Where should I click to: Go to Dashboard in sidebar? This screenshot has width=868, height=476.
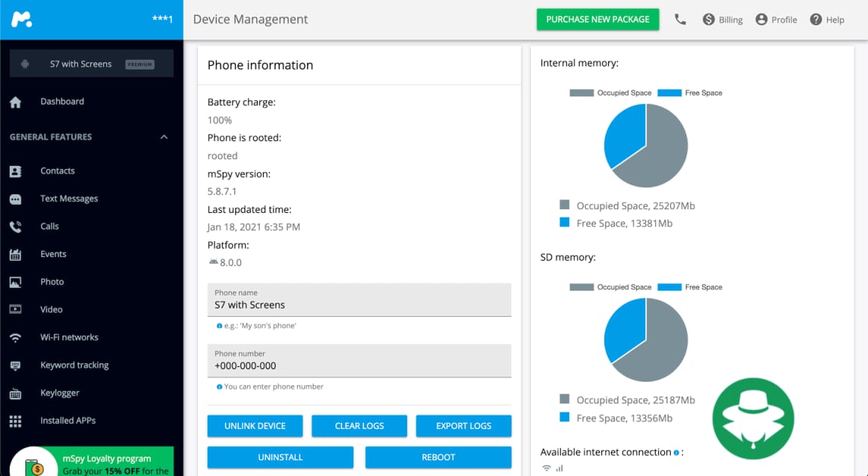62,102
